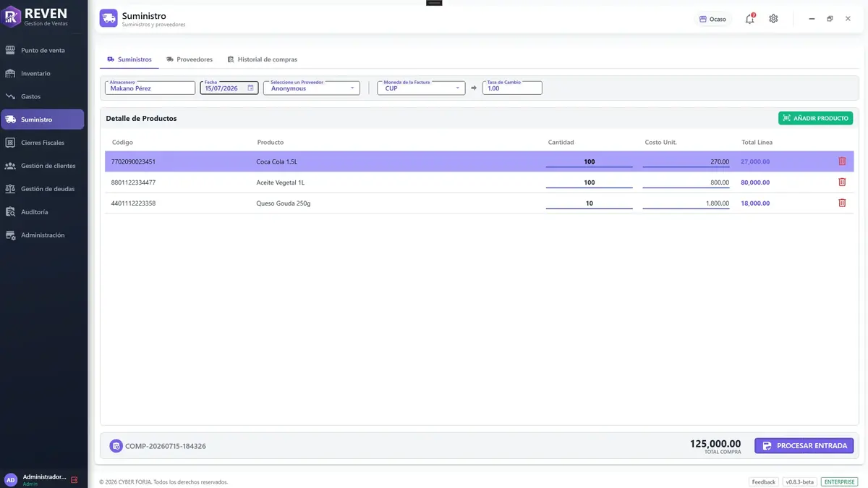Open Gastos section in sidebar
This screenshot has height=488, width=868.
43,96
